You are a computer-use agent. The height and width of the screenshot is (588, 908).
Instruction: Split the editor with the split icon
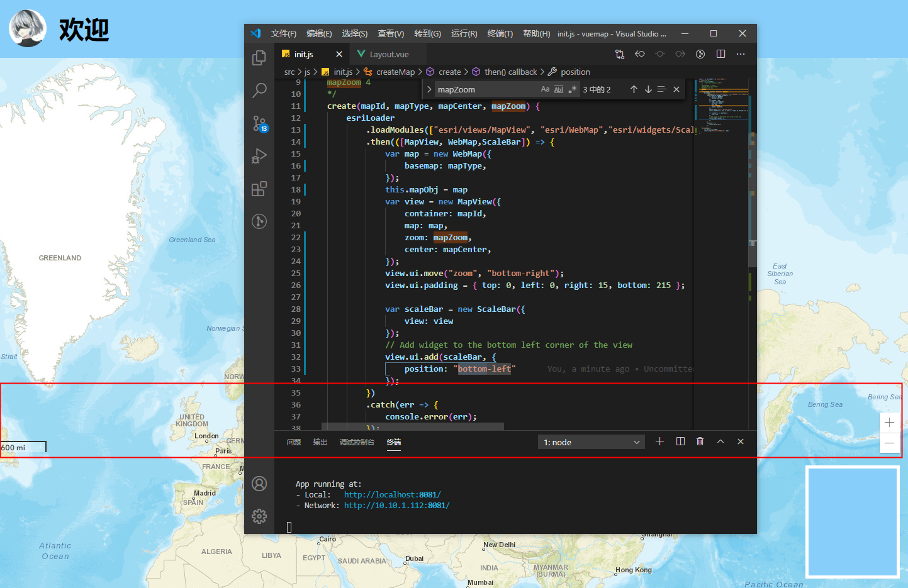[x=720, y=54]
